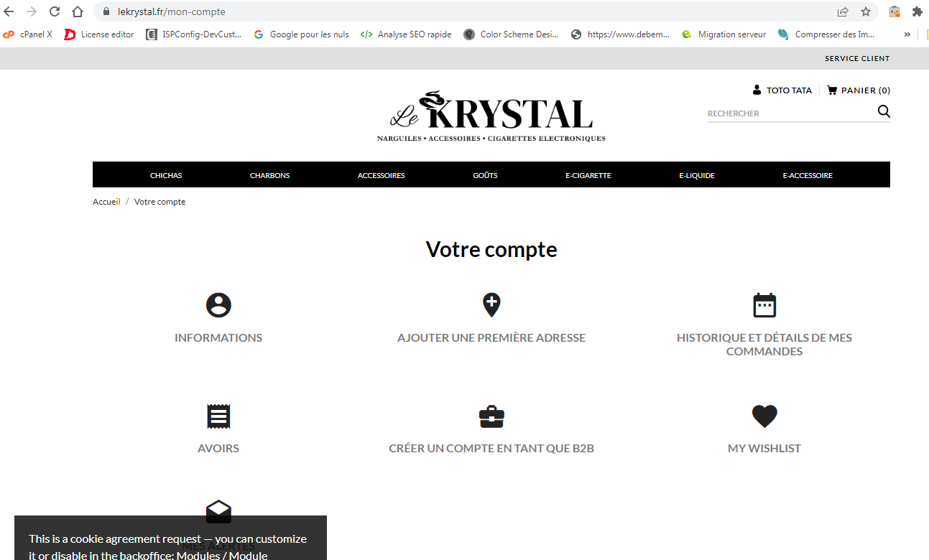Click the search magnifier icon
The width and height of the screenshot is (929, 560).
(x=884, y=111)
